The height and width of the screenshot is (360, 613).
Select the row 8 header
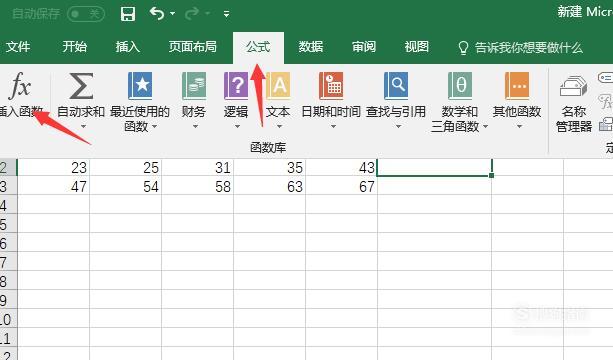(8, 281)
